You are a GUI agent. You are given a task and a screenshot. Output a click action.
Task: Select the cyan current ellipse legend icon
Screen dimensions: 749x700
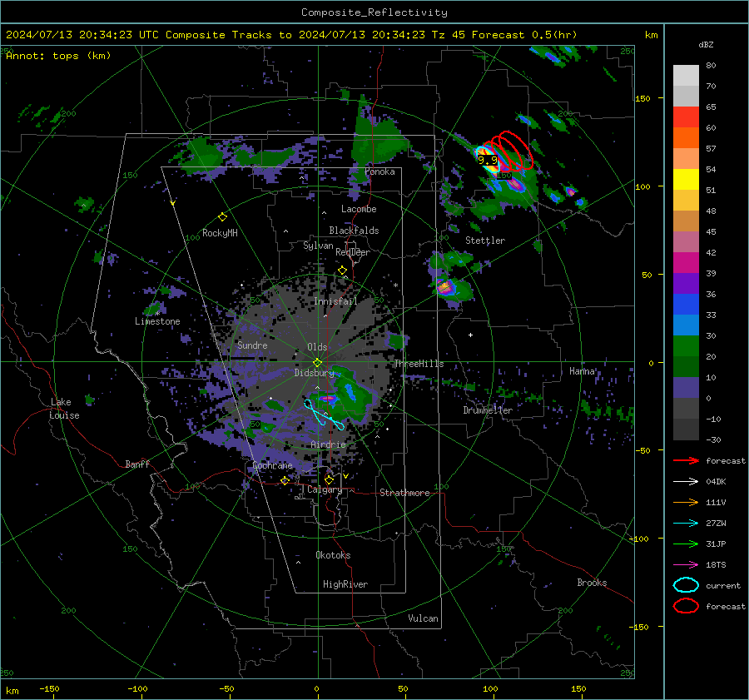click(686, 585)
